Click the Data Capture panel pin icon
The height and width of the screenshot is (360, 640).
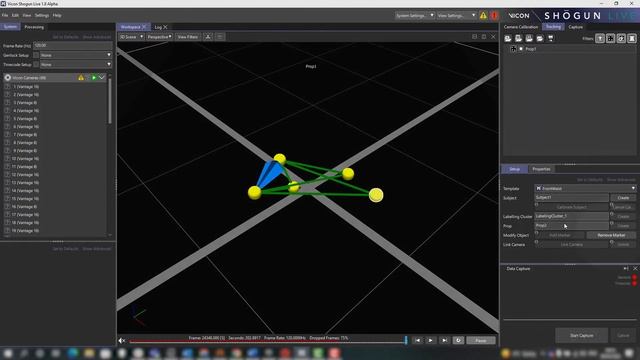coord(626,269)
